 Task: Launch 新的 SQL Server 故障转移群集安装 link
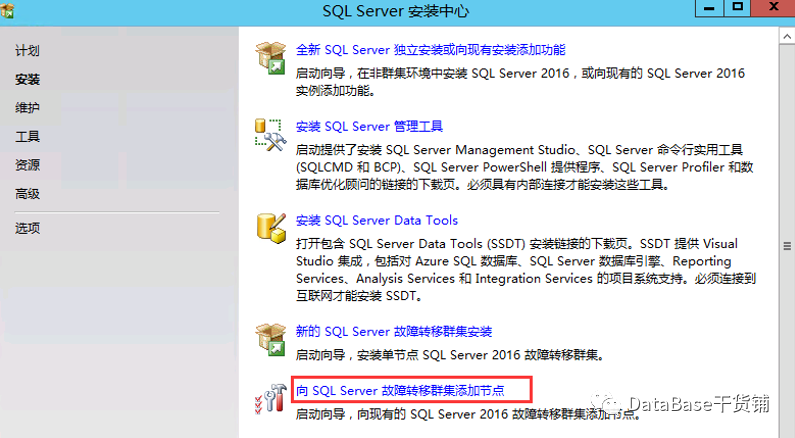394,332
